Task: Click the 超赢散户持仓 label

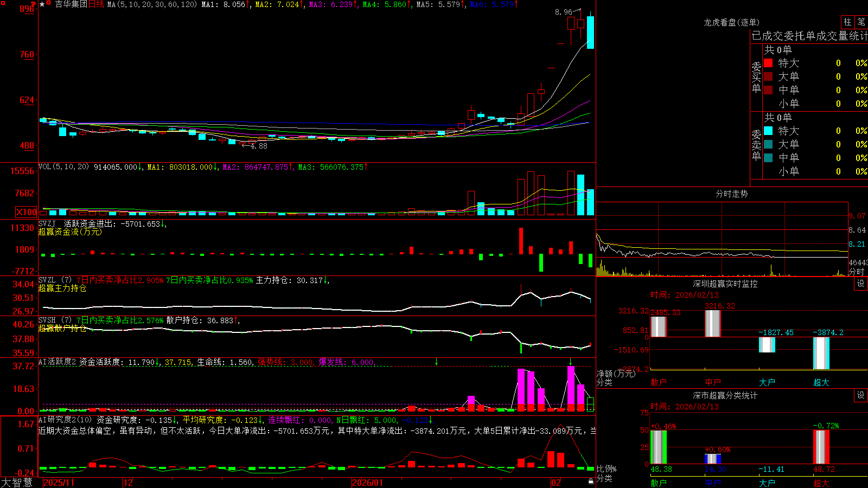Action: click(62, 328)
